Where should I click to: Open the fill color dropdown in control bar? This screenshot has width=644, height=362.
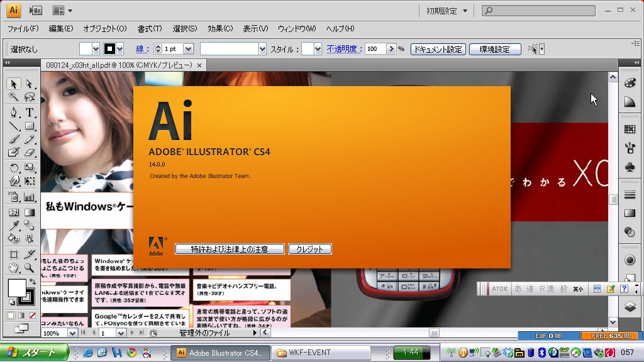[96, 49]
